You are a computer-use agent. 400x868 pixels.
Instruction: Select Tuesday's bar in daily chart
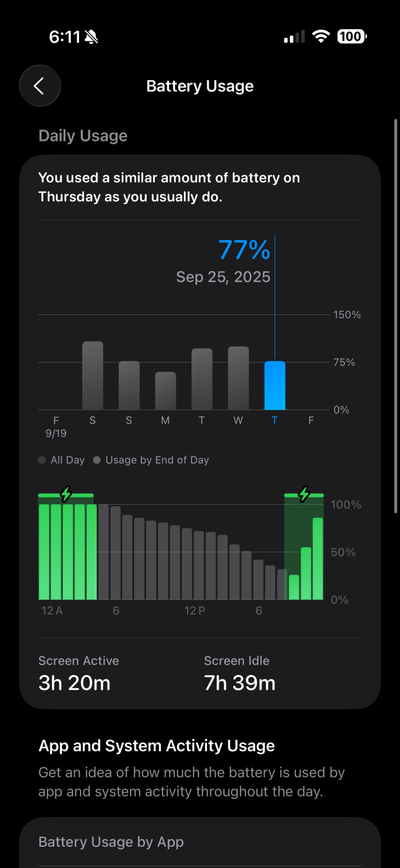point(202,379)
